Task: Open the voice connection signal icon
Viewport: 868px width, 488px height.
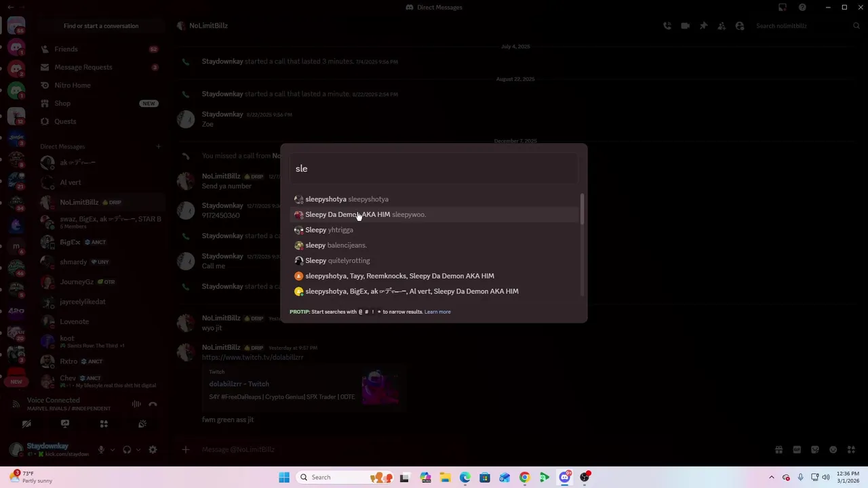Action: [x=16, y=404]
